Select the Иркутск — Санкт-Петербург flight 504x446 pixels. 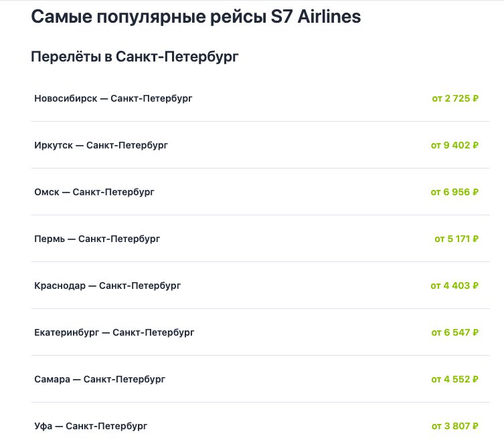101,145
